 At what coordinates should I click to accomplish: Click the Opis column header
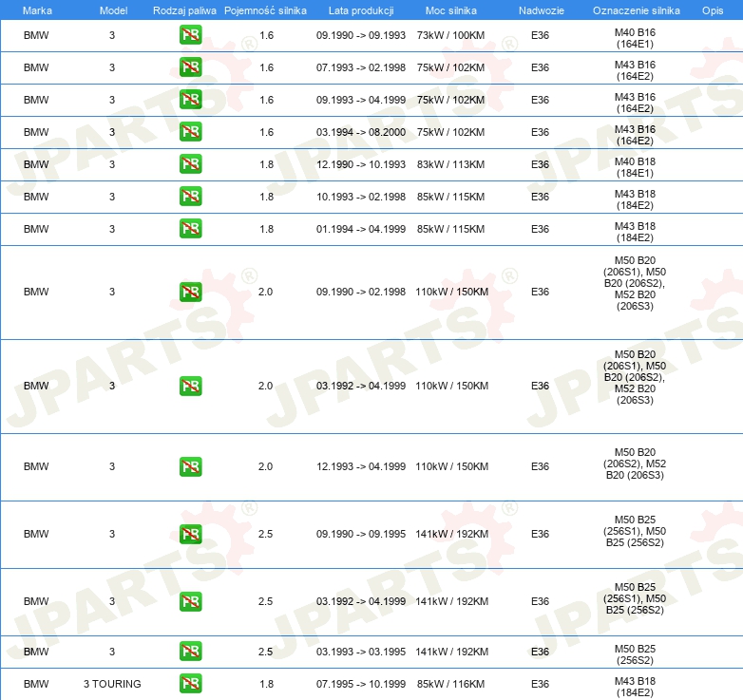tap(713, 10)
